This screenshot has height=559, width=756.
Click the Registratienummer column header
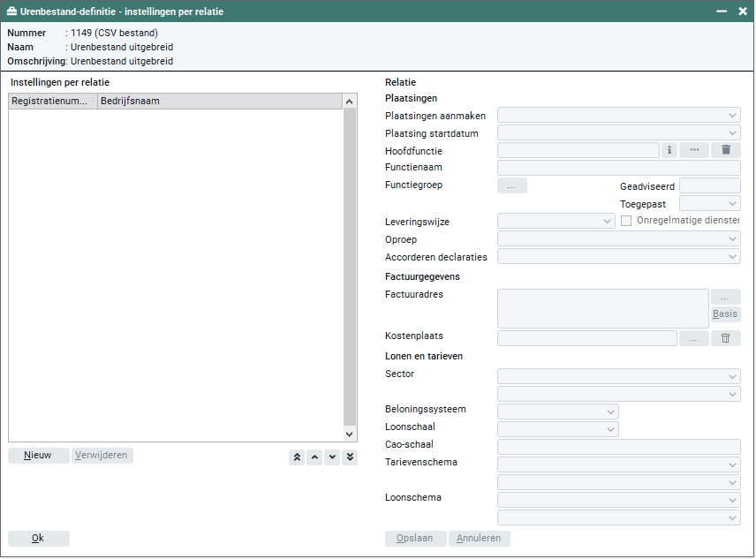(x=52, y=102)
